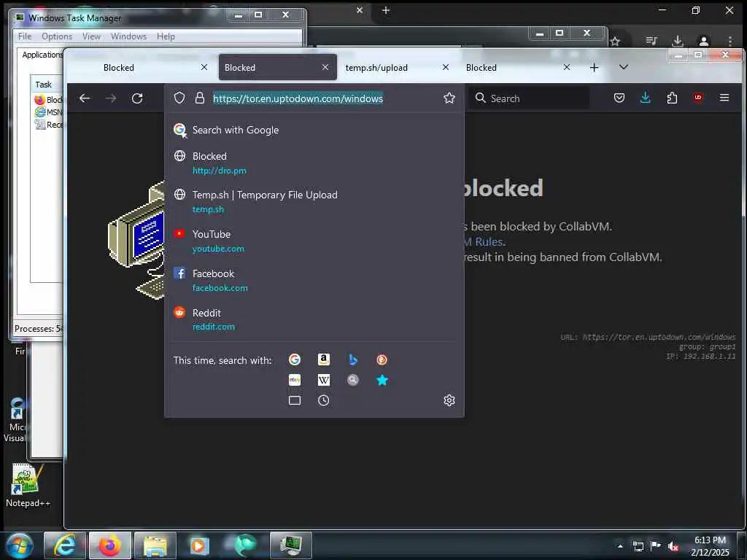Search this time with Amazon icon
The height and width of the screenshot is (560, 747).
tap(323, 359)
